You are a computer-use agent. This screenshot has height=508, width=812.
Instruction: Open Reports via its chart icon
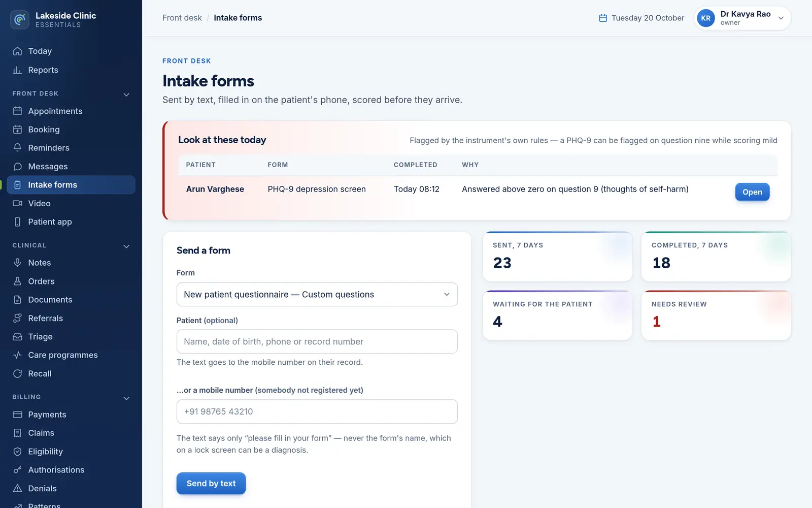point(17,70)
